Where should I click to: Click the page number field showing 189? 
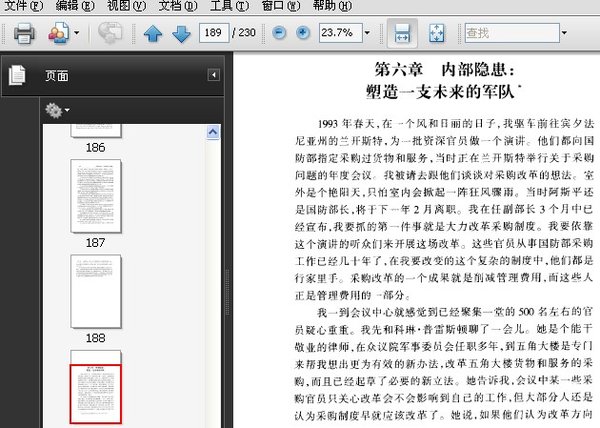click(212, 33)
